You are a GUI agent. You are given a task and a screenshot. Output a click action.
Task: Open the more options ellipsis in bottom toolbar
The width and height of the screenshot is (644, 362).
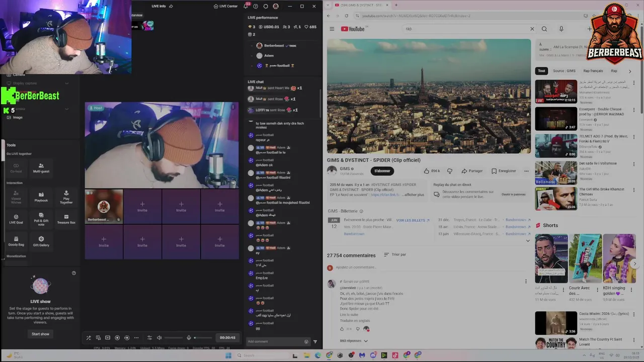pyautogui.click(x=136, y=338)
